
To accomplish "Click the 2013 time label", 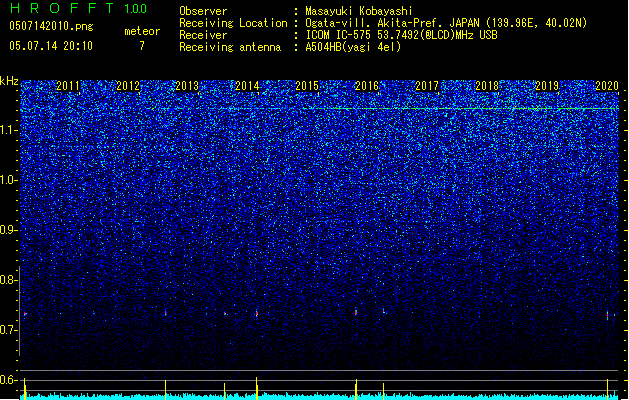I will click(x=187, y=86).
